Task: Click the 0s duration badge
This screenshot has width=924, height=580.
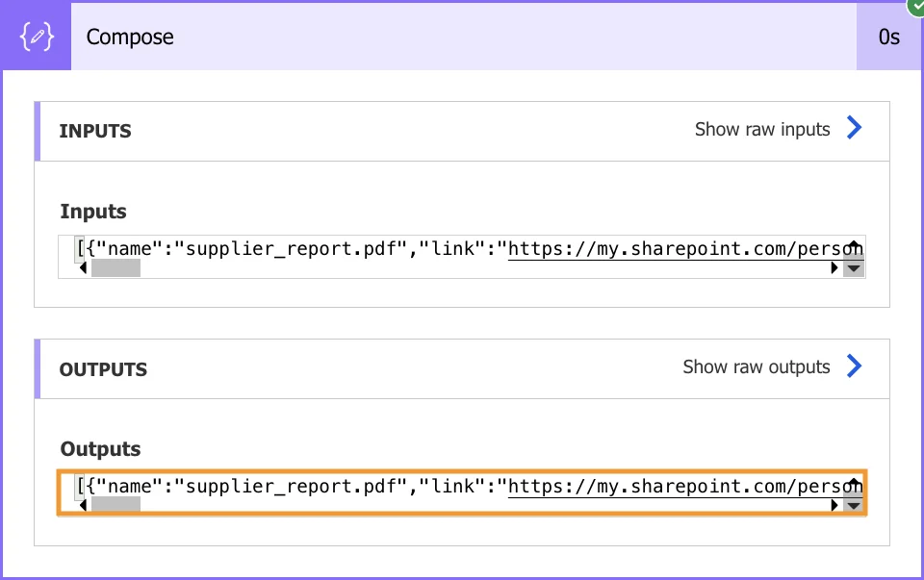Action: pyautogui.click(x=888, y=38)
